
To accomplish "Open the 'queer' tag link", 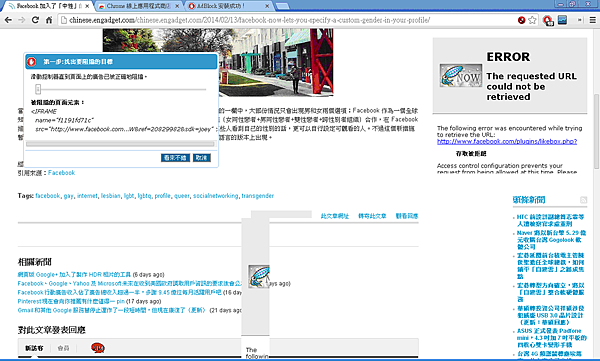I will click(x=182, y=196).
